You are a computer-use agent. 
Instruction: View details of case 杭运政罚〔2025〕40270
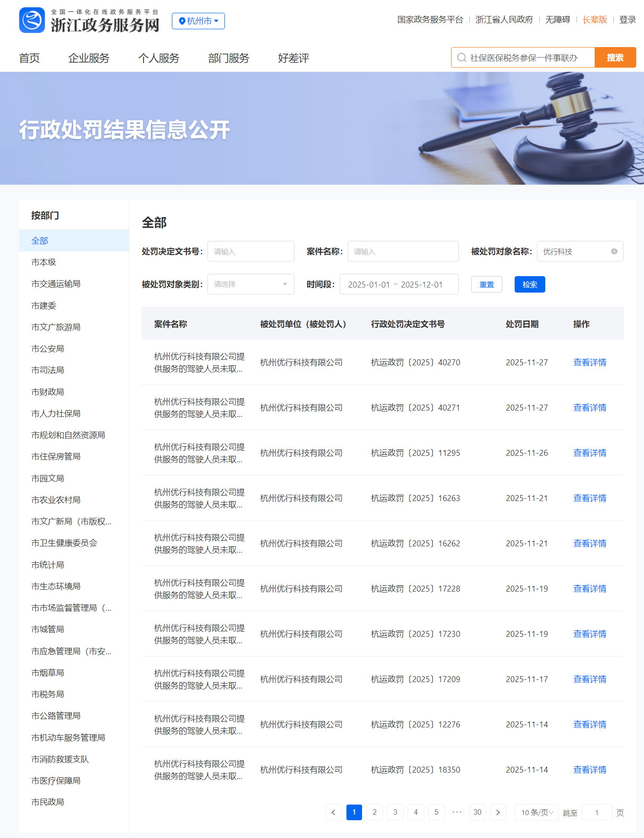point(589,363)
